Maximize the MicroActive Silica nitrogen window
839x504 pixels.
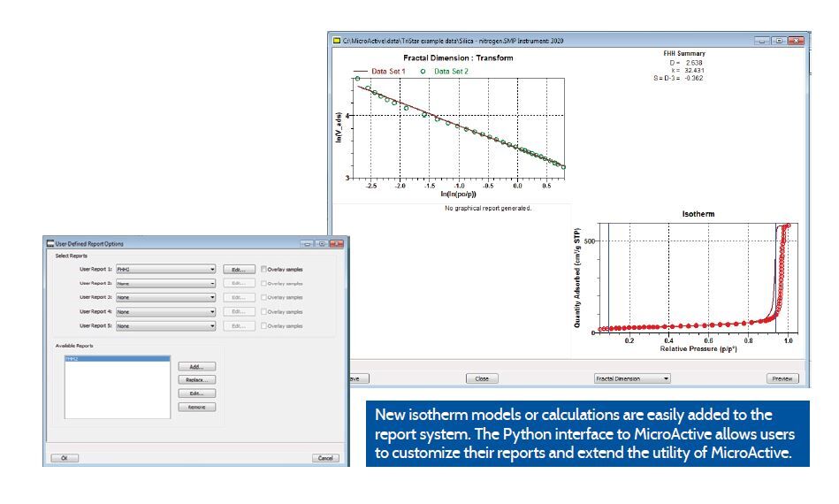point(779,41)
